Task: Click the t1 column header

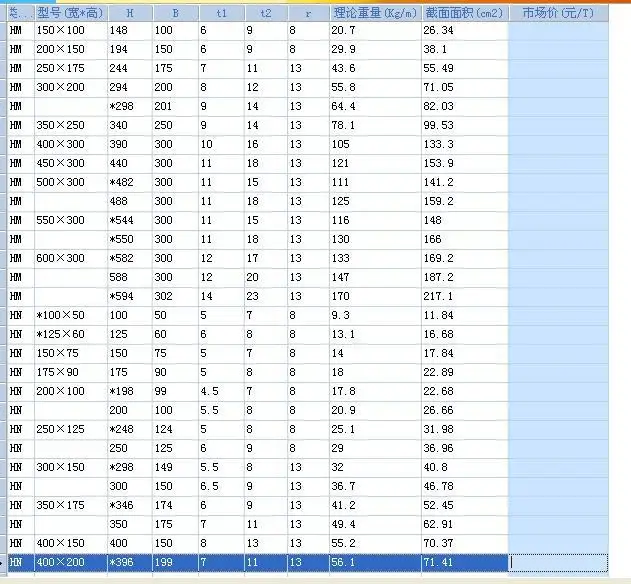Action: tap(221, 13)
